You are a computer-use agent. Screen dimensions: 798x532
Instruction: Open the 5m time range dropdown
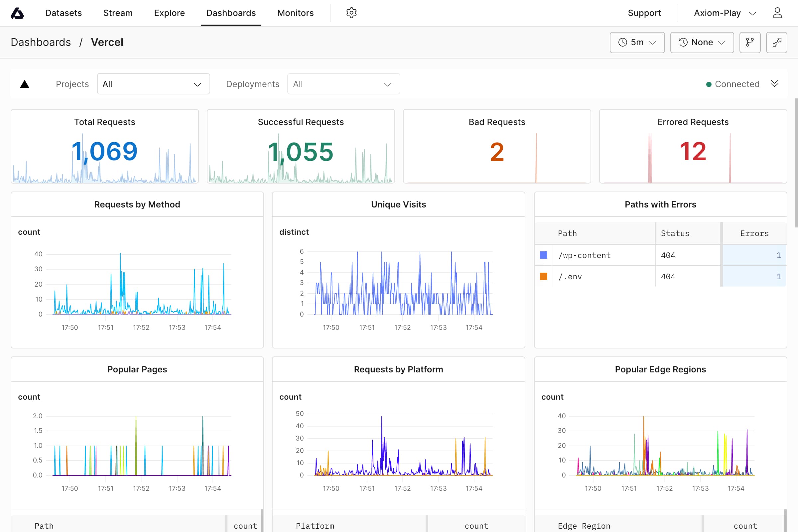637,43
